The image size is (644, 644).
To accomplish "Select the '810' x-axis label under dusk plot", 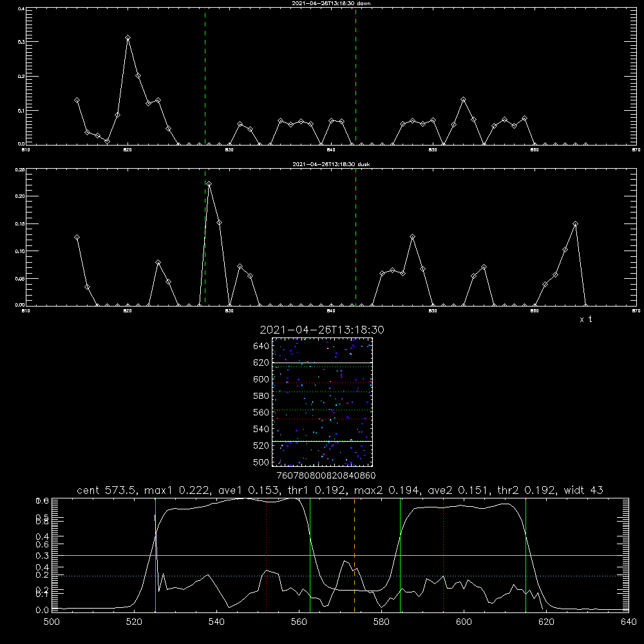I will tap(26, 311).
